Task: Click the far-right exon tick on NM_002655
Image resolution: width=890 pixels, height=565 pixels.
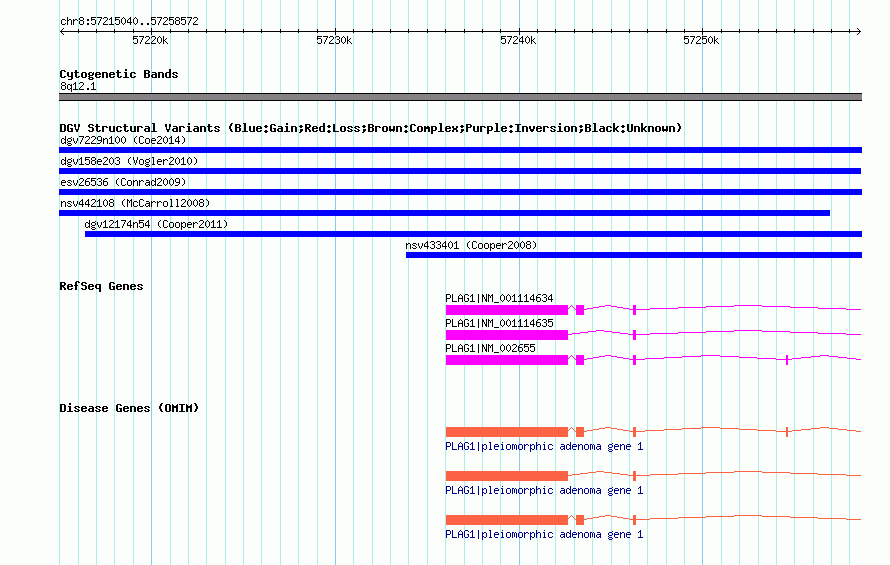Action: 787,360
